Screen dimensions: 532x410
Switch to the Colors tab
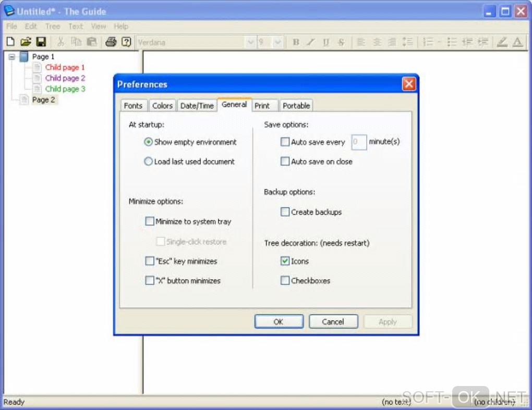tap(162, 106)
